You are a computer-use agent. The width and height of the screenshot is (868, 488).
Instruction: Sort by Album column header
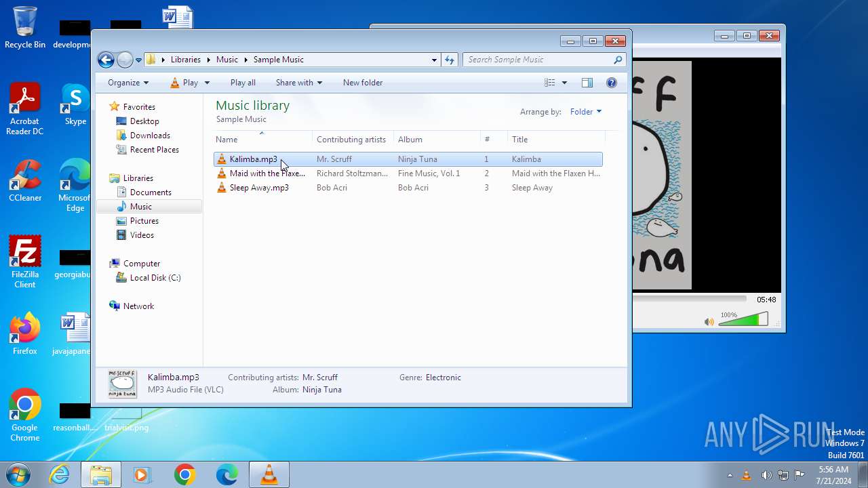point(437,140)
